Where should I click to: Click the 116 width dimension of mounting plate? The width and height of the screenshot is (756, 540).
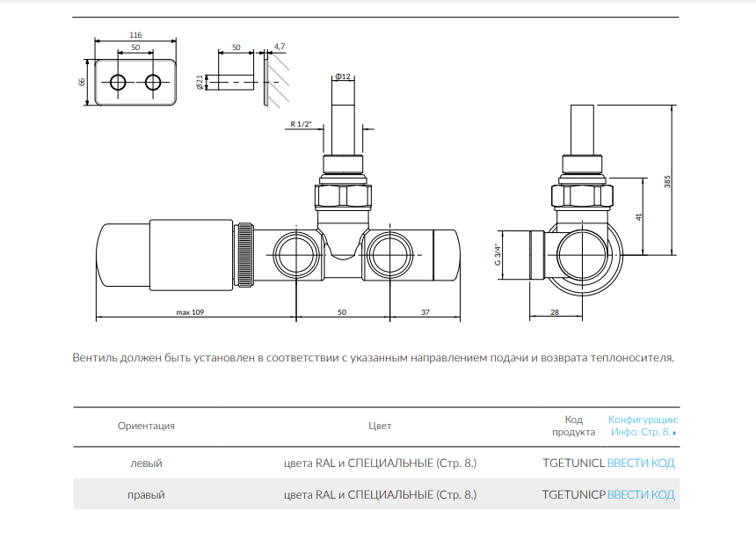(135, 35)
